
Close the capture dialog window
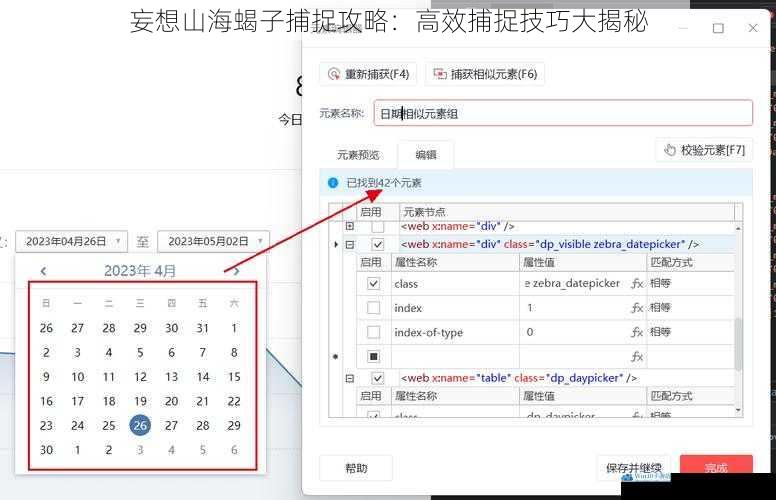click(753, 28)
